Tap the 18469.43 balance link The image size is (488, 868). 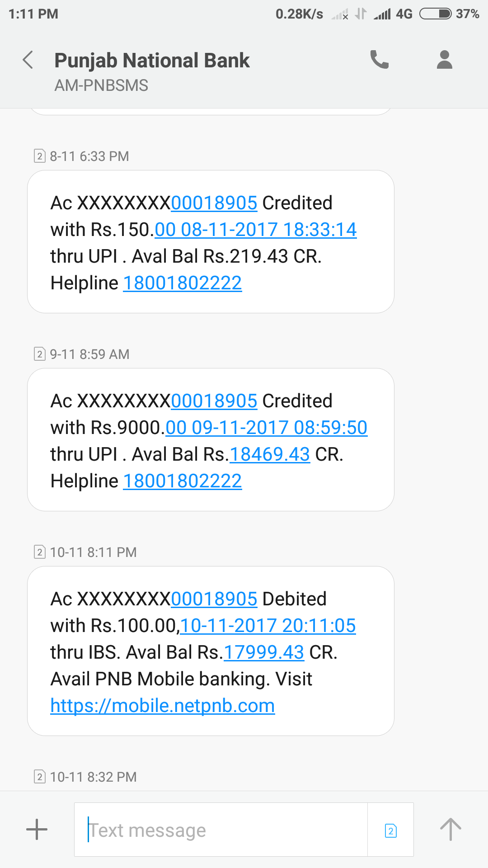pos(270,454)
